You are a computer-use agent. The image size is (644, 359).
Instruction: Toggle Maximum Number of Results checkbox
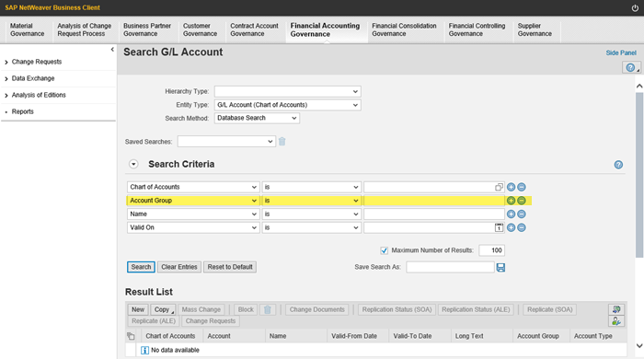pos(384,250)
